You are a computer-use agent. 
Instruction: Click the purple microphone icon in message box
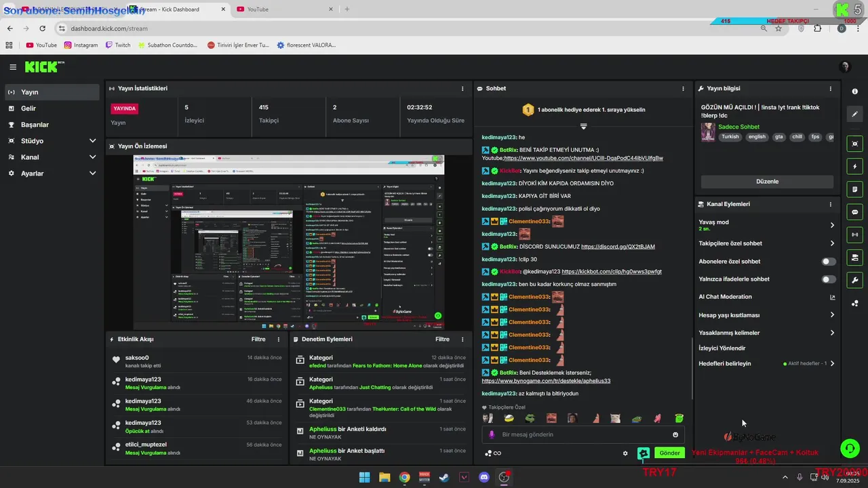[x=492, y=434]
